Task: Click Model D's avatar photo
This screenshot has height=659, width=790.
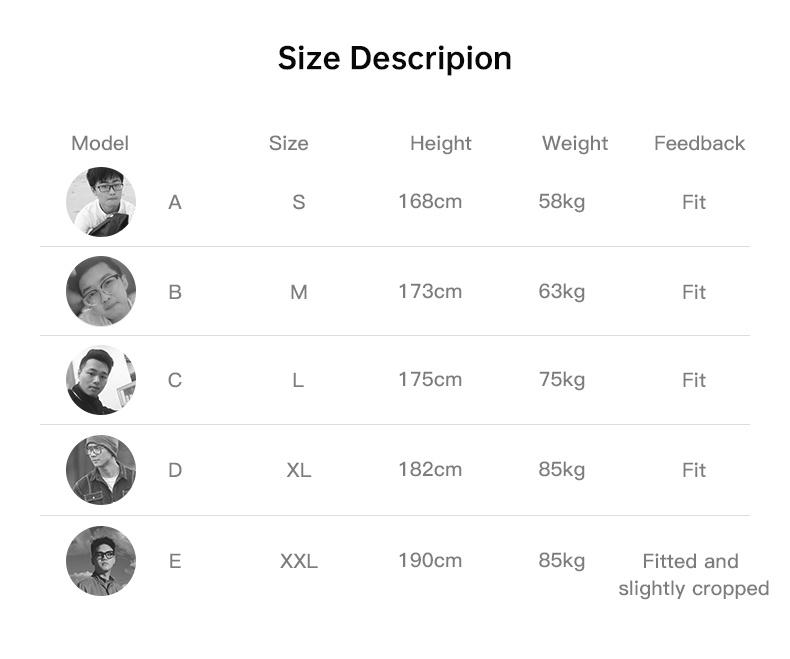Action: click(x=101, y=470)
